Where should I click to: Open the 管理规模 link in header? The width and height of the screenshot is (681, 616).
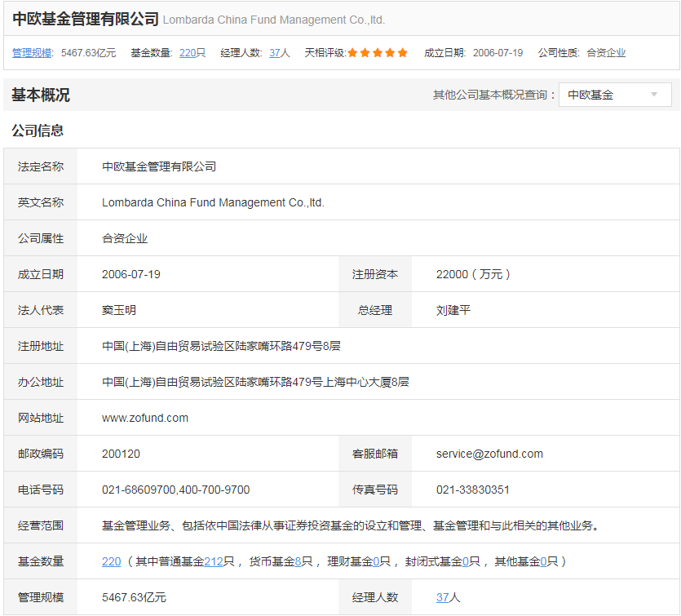coord(32,53)
